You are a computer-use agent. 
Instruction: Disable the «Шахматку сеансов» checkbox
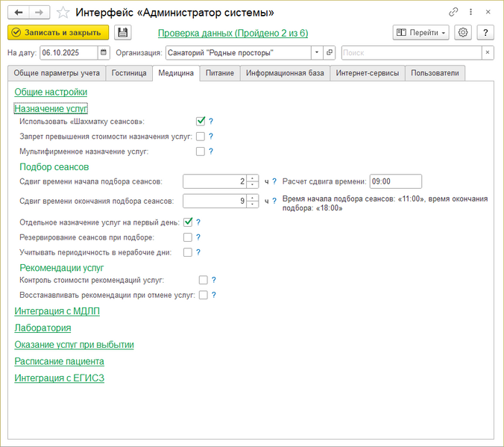[201, 121]
